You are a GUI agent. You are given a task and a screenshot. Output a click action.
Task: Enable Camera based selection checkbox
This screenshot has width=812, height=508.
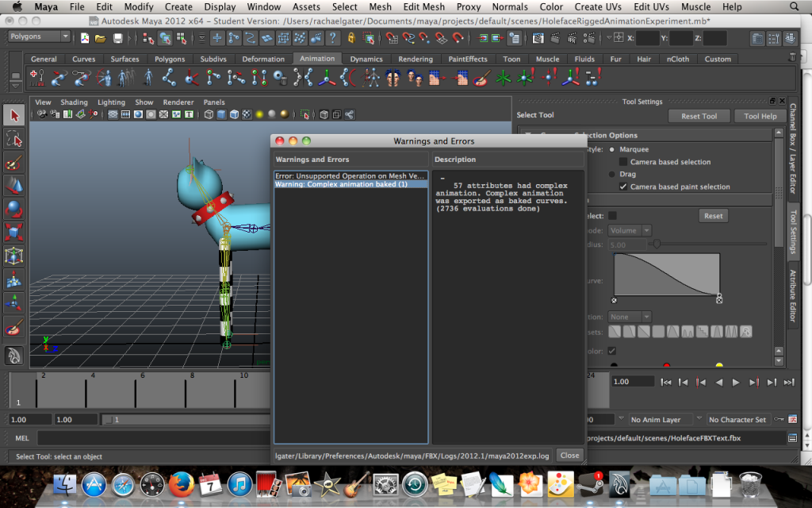(x=623, y=162)
